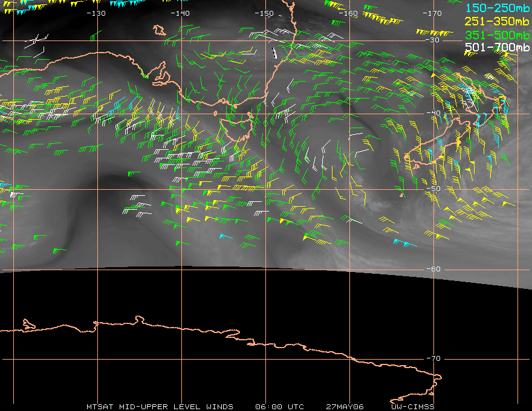The height and width of the screenshot is (411, 532).
Task: Click the white 501-700mb legend label
Action: pyautogui.click(x=498, y=47)
